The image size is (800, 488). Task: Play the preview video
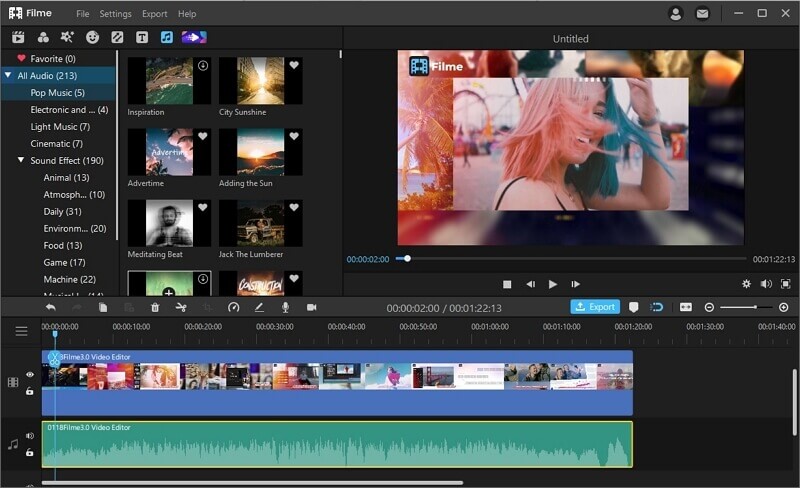coord(553,284)
